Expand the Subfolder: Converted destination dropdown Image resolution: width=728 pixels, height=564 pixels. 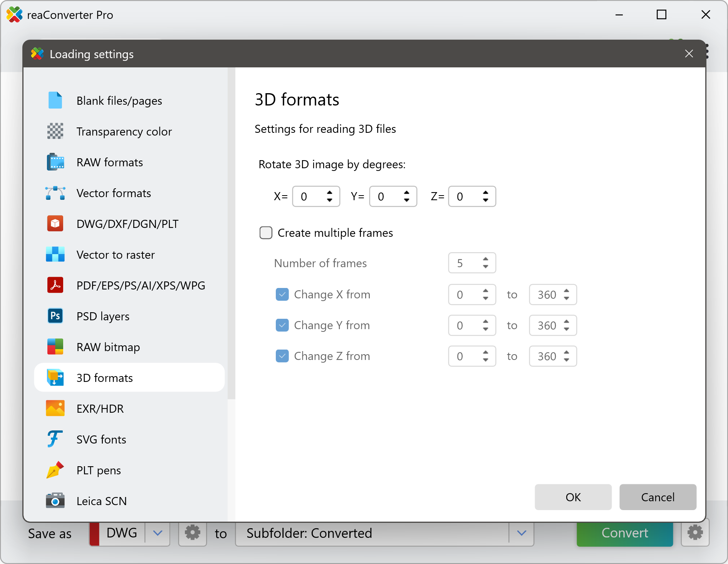tap(522, 533)
